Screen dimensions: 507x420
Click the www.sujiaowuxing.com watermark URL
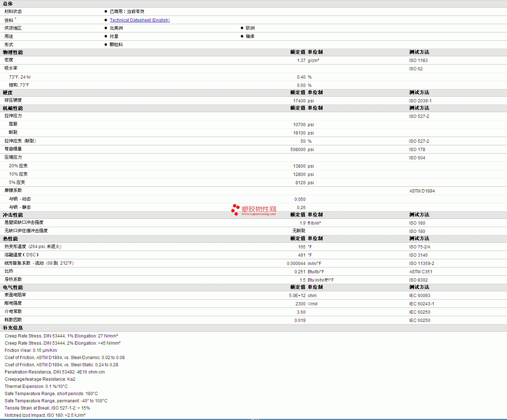(258, 214)
